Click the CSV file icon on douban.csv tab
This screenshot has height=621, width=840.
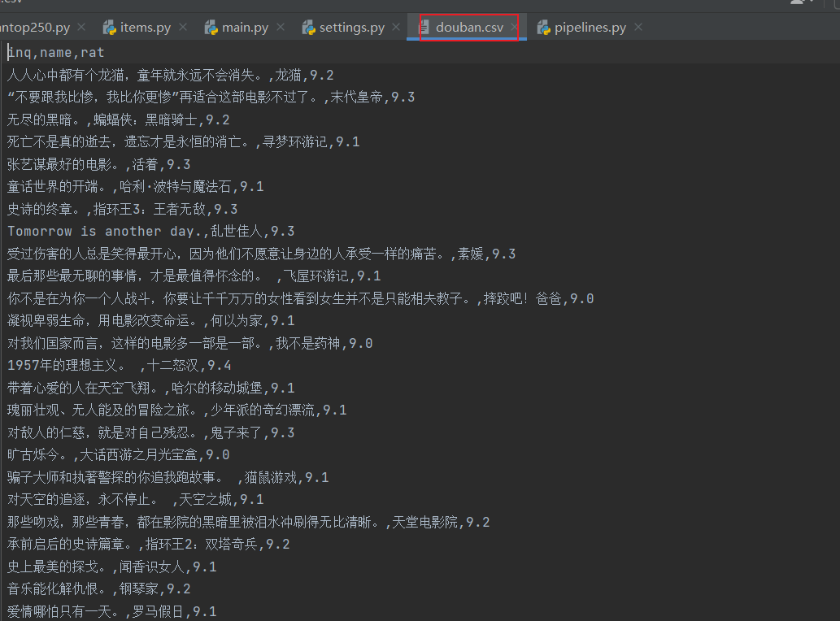tap(424, 28)
